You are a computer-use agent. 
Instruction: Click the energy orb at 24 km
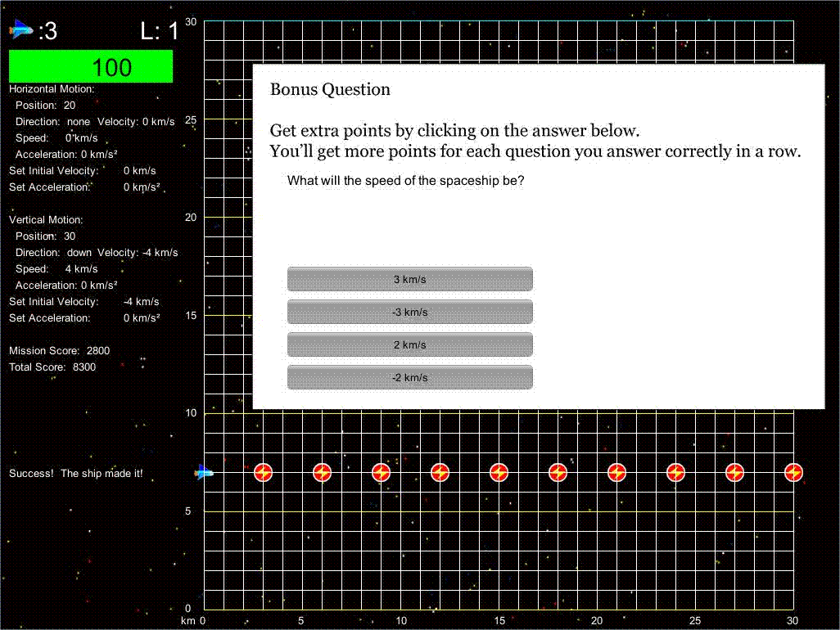pos(675,473)
